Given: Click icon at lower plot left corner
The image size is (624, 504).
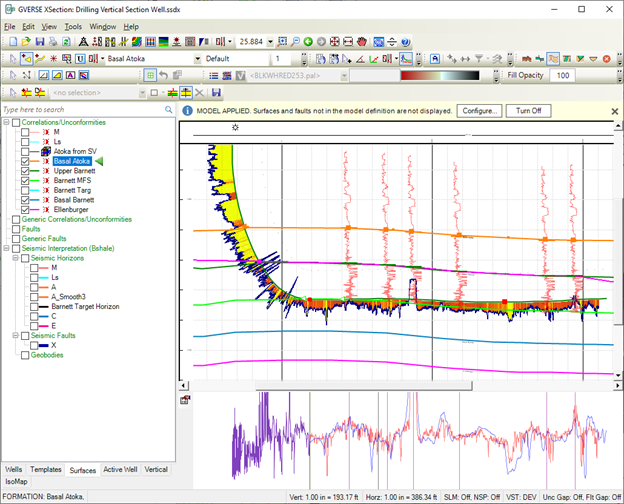Looking at the screenshot, I should click(184, 400).
